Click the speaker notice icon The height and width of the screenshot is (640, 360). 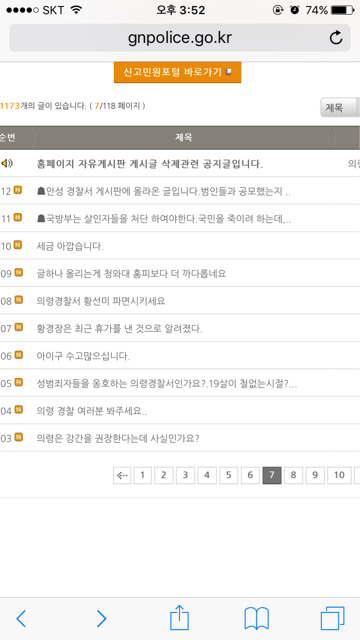pyautogui.click(x=7, y=164)
